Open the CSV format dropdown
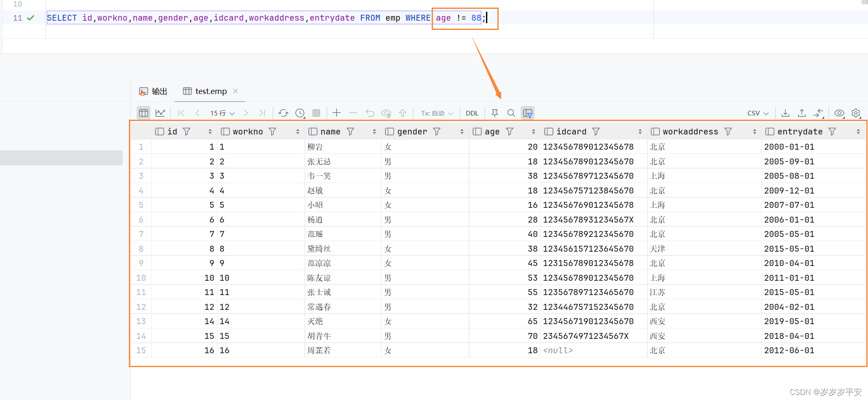The image size is (868, 400). (757, 113)
